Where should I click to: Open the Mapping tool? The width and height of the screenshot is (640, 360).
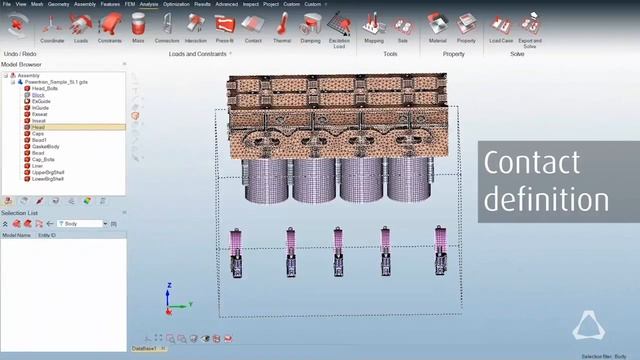(374, 28)
